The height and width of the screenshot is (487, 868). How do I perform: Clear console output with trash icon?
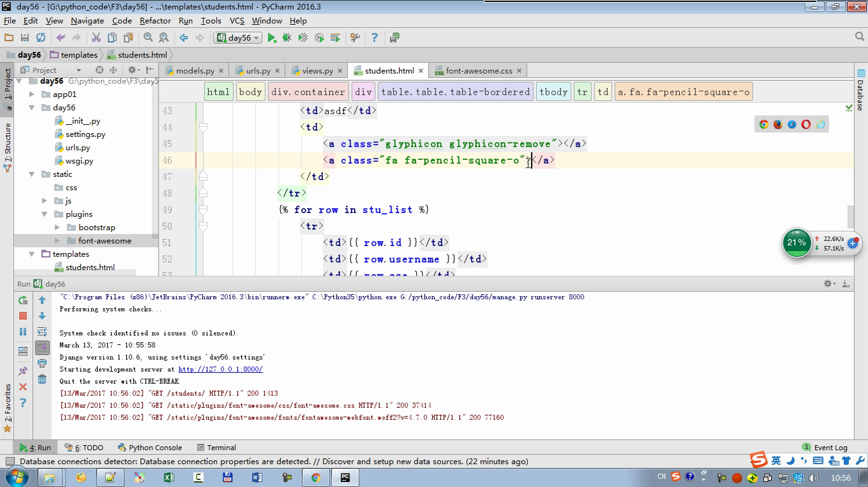click(x=42, y=379)
